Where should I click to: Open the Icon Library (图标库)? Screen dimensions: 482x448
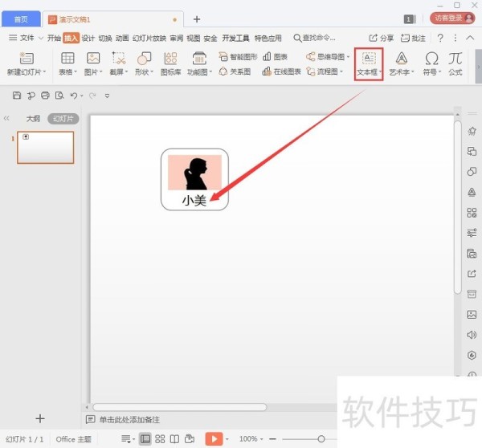170,58
